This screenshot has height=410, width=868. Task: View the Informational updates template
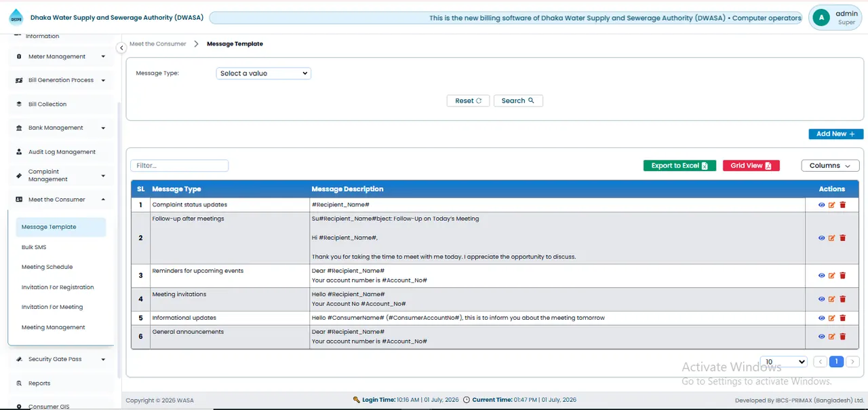pyautogui.click(x=822, y=318)
